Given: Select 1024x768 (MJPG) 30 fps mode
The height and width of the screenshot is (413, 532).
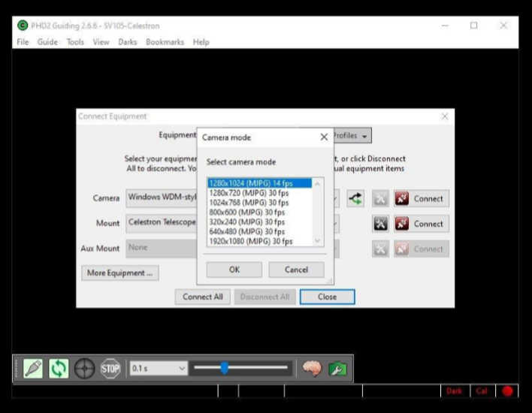Looking at the screenshot, I should (259, 203).
